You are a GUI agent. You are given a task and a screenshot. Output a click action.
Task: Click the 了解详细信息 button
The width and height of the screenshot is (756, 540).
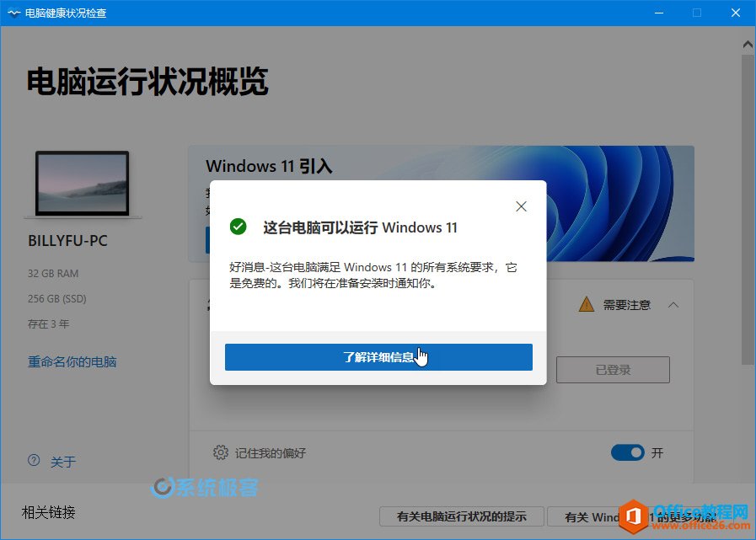click(378, 357)
